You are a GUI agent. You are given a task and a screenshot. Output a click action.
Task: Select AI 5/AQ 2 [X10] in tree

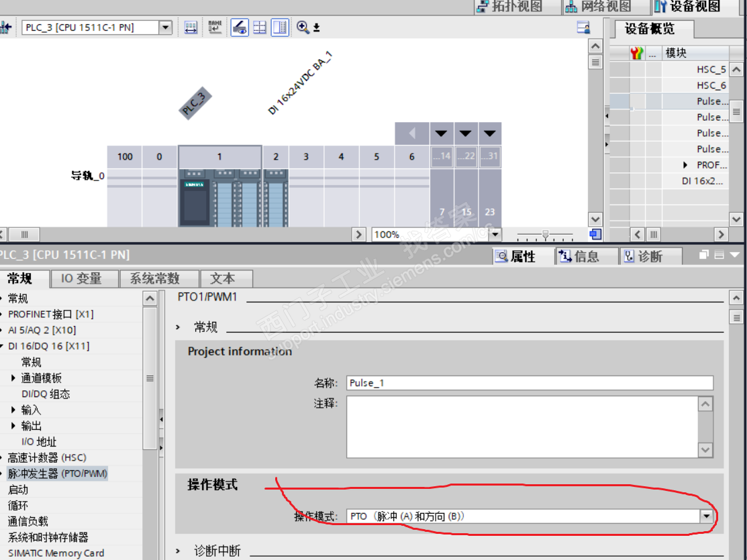click(42, 330)
